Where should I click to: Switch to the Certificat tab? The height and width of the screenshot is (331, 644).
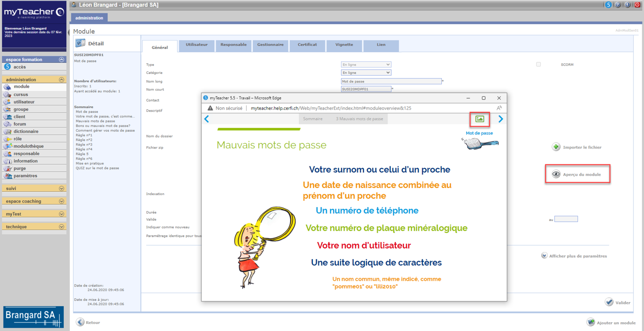pos(307,45)
